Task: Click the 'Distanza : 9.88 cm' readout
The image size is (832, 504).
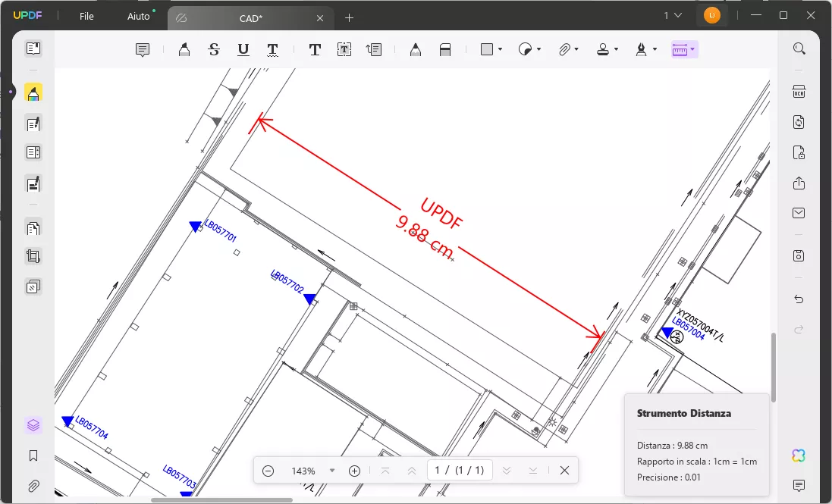Action: (672, 446)
